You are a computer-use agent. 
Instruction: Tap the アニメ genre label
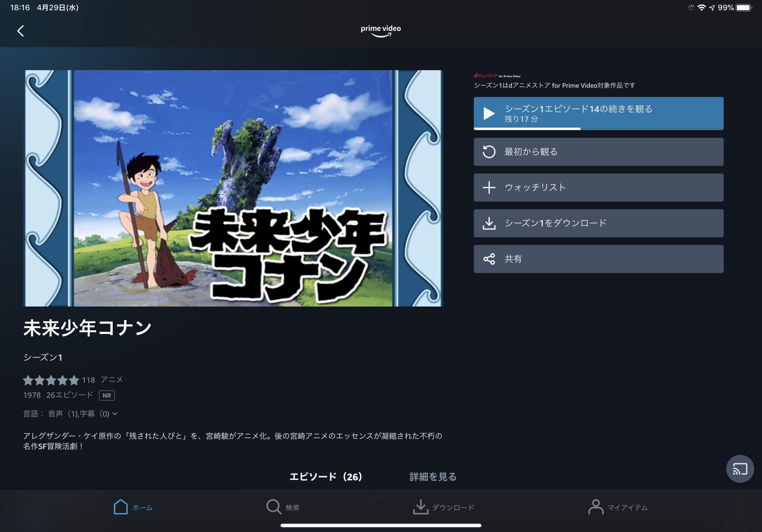[x=112, y=380]
